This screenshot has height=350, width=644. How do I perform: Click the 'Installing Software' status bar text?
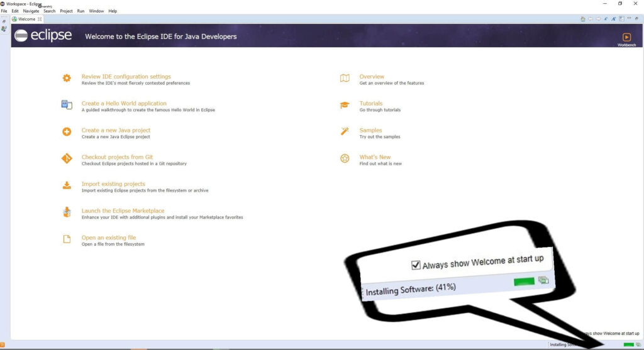[563, 345]
